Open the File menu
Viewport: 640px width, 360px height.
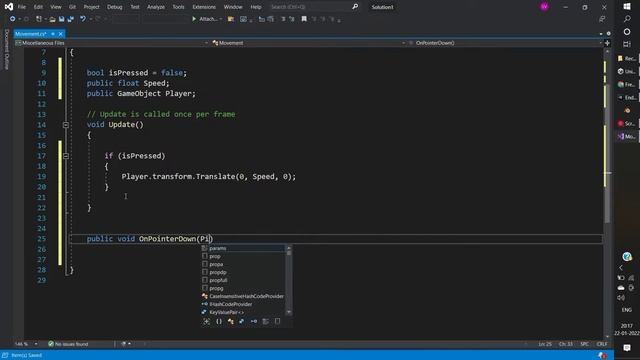click(22, 7)
